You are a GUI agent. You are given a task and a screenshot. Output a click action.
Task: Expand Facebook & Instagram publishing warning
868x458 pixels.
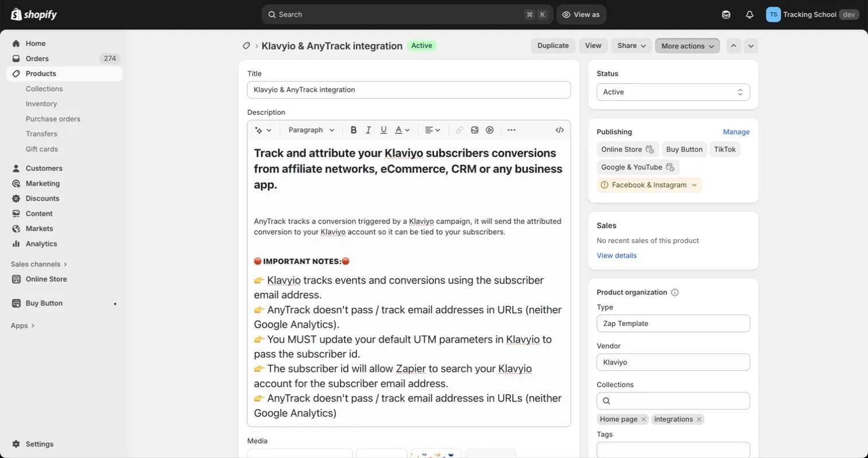649,185
